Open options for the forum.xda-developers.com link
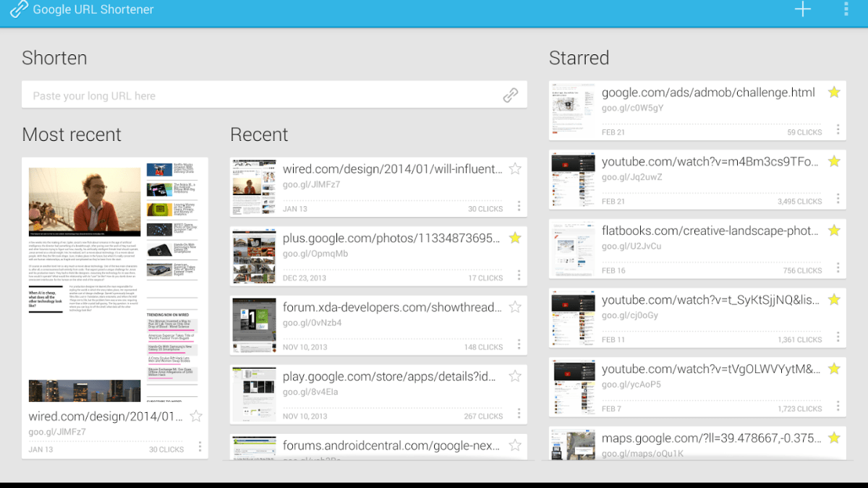 519,347
